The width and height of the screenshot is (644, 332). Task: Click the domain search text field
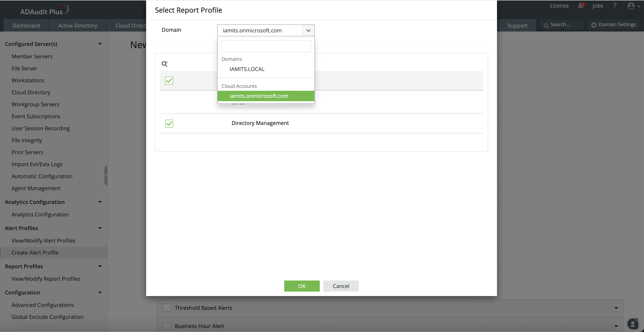click(266, 46)
